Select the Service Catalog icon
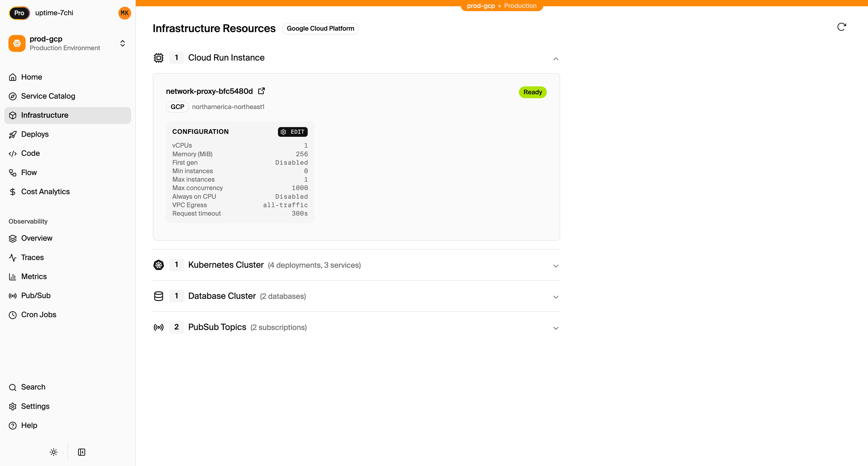The height and width of the screenshot is (466, 868). click(13, 96)
